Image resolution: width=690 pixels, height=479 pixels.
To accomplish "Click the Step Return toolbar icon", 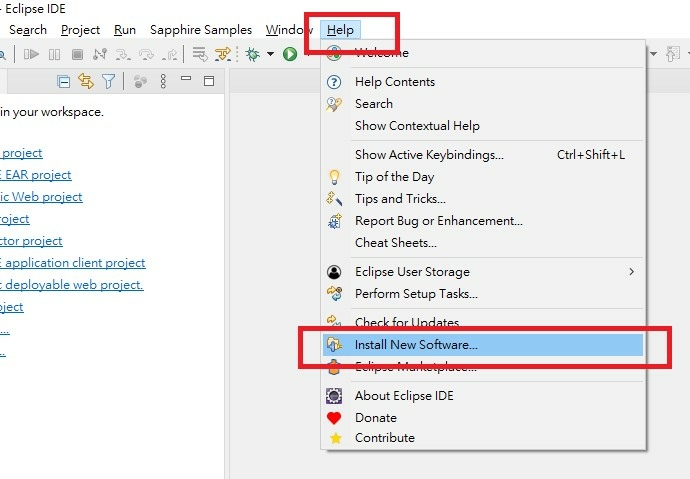I will [x=169, y=55].
